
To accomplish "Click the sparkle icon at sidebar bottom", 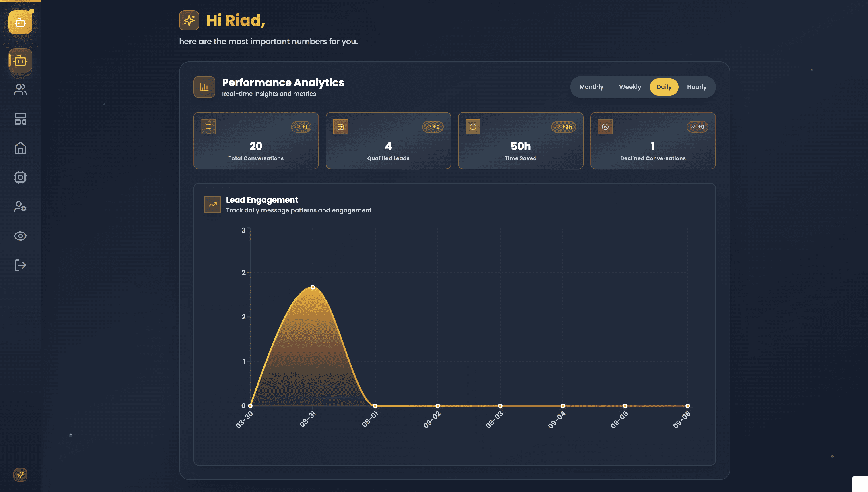I will (20, 475).
